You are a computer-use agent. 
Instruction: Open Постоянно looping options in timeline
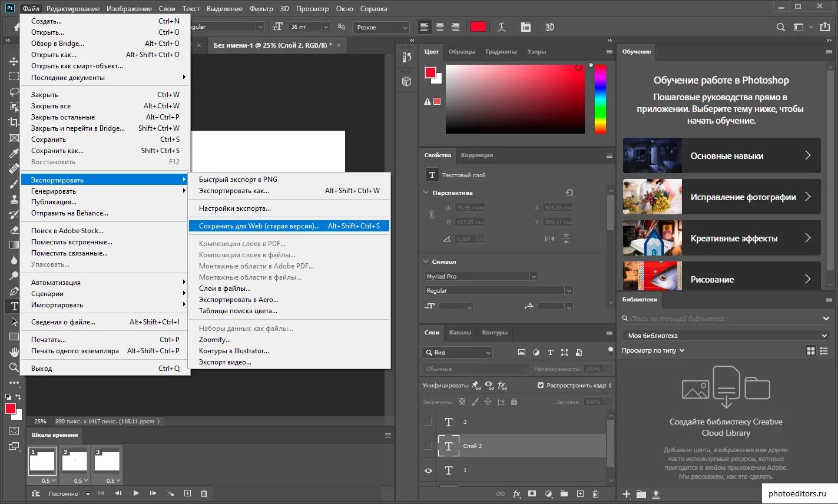[x=69, y=493]
